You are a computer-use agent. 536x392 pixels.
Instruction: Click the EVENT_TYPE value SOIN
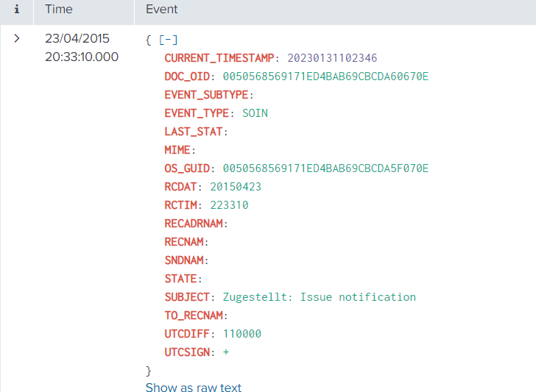tap(255, 113)
